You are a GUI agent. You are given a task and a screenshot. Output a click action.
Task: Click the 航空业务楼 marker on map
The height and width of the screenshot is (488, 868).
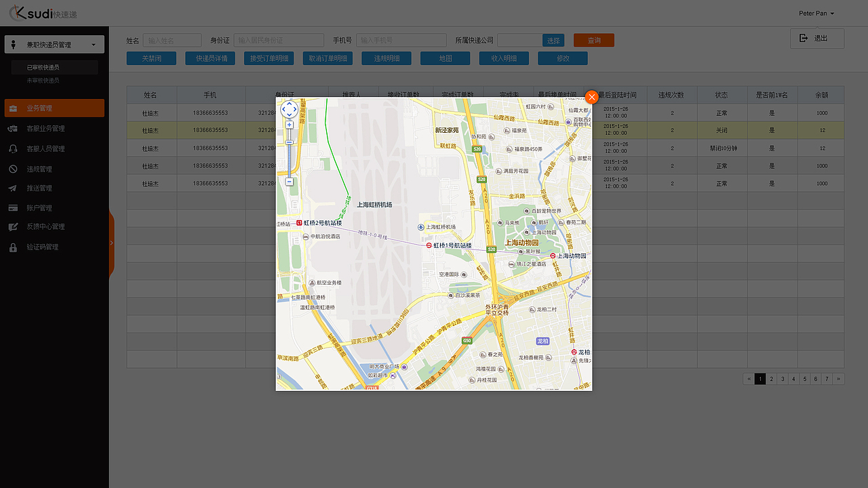312,283
